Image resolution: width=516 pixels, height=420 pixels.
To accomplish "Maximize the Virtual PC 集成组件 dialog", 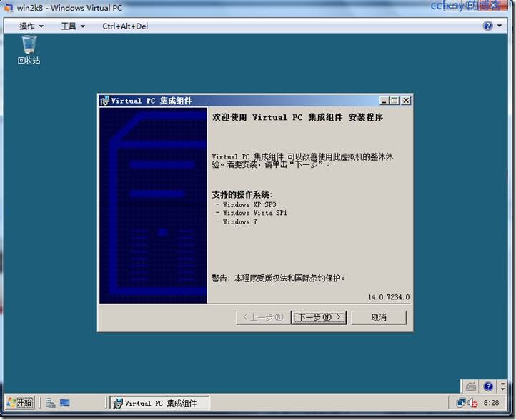I will pyautogui.click(x=395, y=100).
